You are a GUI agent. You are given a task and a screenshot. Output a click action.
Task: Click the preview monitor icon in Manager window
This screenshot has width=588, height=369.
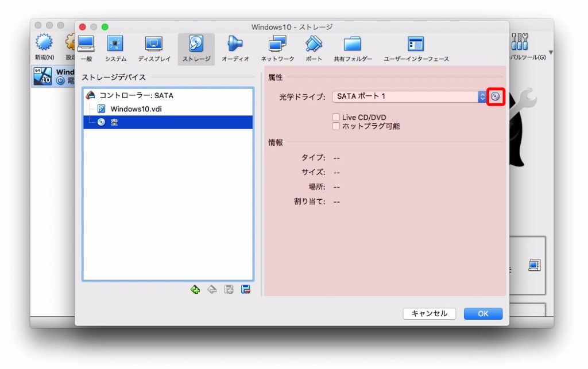tap(534, 265)
